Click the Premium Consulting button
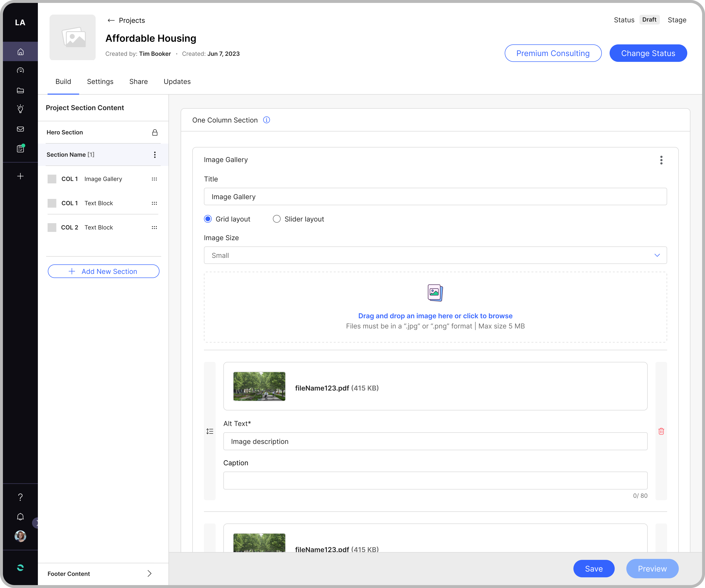Image resolution: width=705 pixels, height=588 pixels. [x=553, y=53]
